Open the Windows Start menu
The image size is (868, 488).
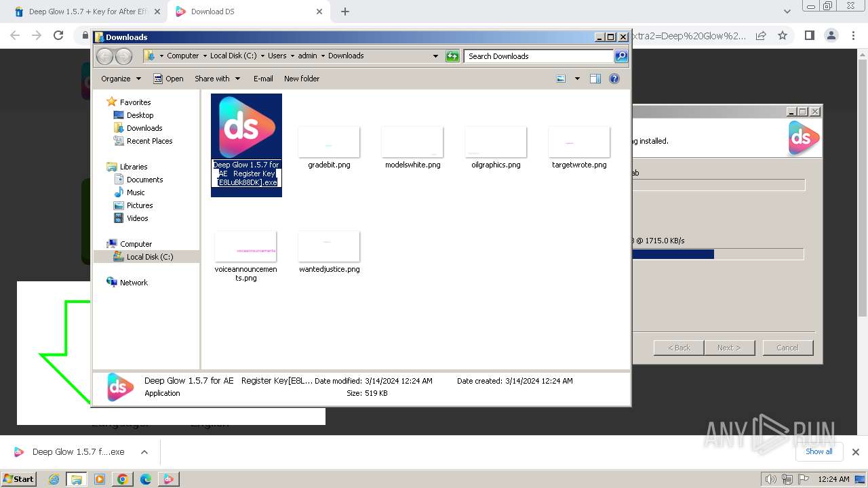(19, 479)
